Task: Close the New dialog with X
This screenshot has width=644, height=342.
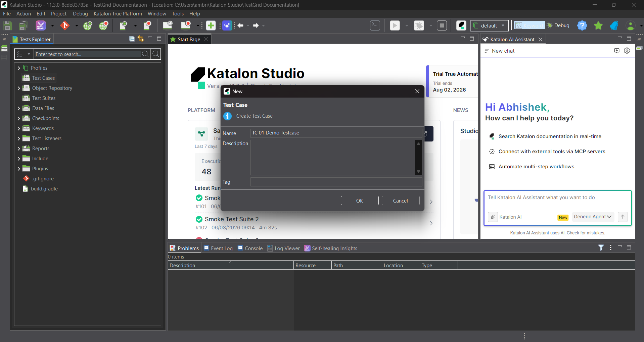Action: (417, 91)
